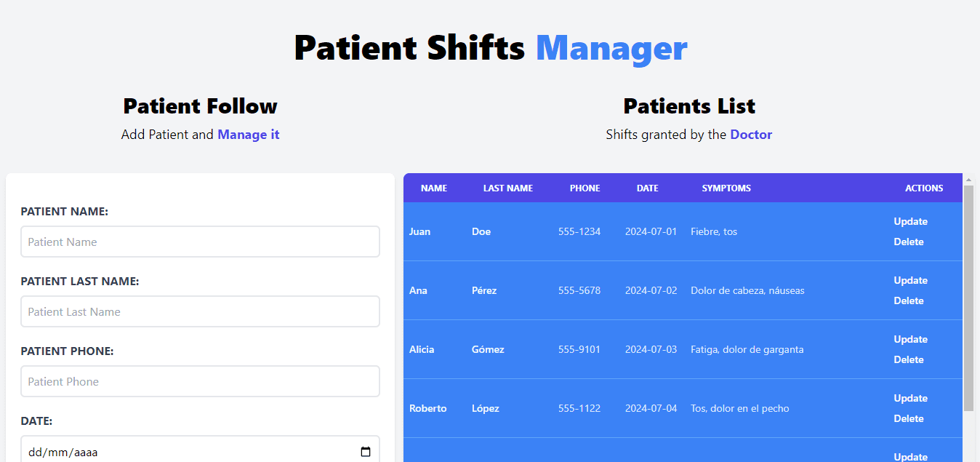Click the Delete button for Juan Doe
Screen dimensions: 980x462
pos(909,242)
